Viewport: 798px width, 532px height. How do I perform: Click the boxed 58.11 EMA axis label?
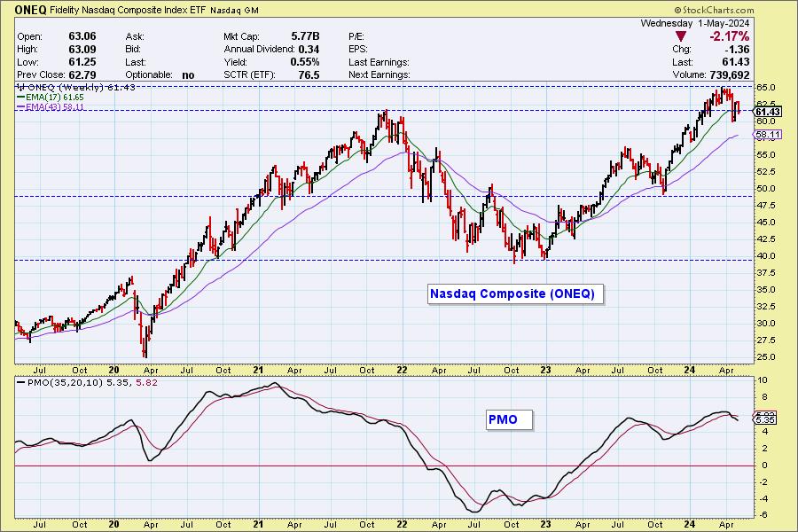coord(768,135)
